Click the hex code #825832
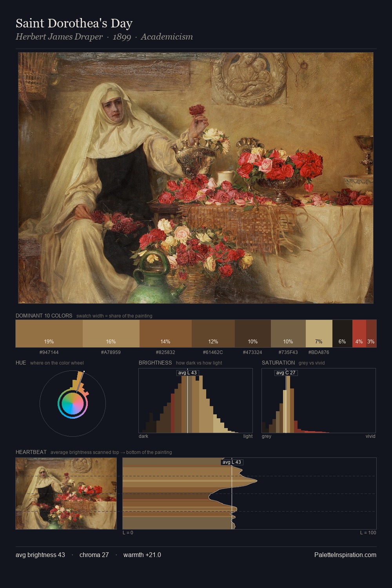The image size is (392, 588). point(165,352)
